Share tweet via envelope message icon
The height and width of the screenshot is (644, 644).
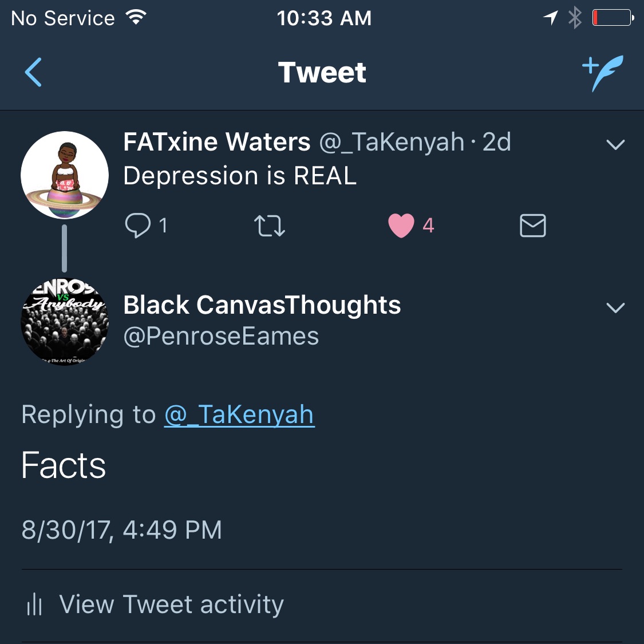[x=532, y=226]
